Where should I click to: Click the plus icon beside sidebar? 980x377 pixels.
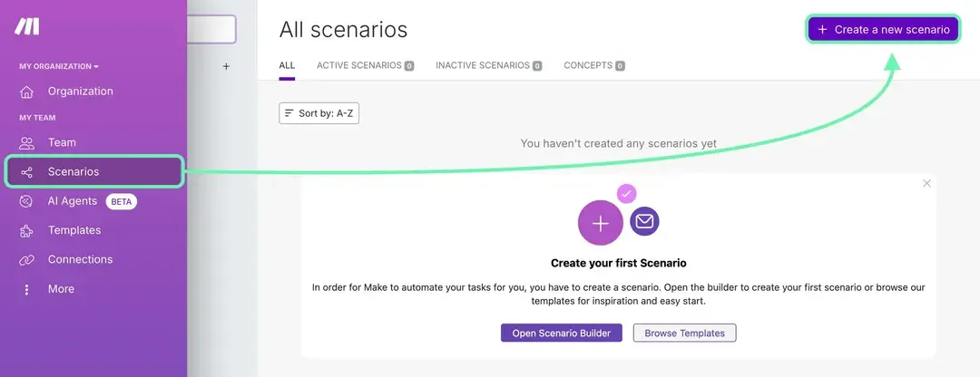click(226, 66)
